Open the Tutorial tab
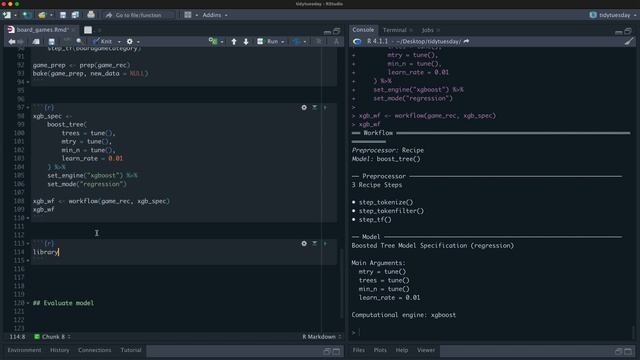 [131, 350]
